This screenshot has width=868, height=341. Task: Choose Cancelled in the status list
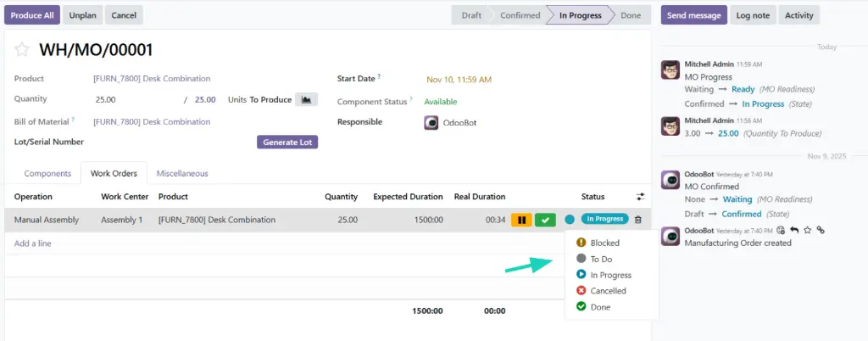(608, 291)
